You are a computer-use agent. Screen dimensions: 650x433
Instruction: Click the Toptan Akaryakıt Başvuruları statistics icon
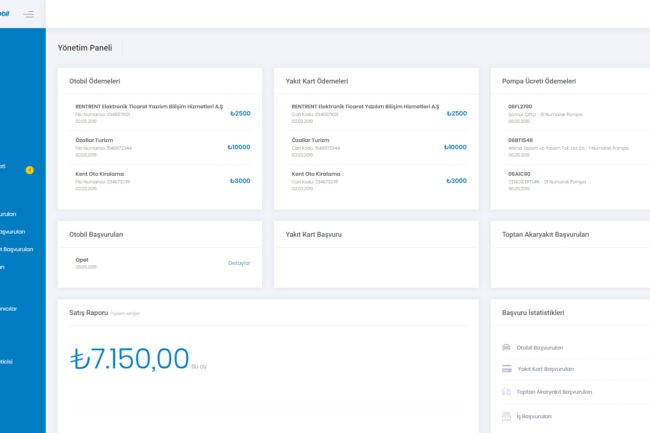coord(506,392)
